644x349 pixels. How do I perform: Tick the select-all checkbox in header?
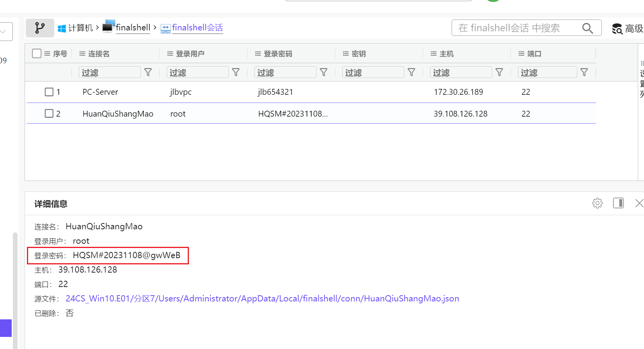(x=37, y=53)
